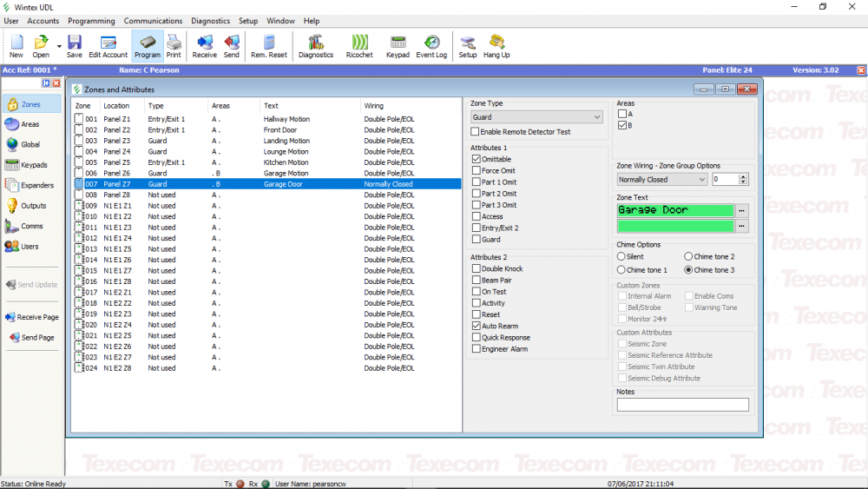Viewport: 868px width, 489px height.
Task: Toggle Enable Remote Detector Test
Action: 475,132
